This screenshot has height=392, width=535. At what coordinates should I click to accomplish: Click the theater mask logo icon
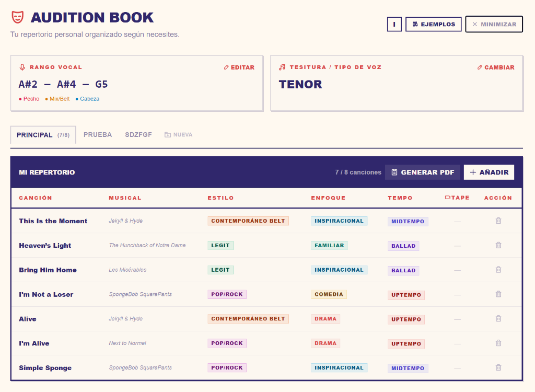[x=17, y=17]
